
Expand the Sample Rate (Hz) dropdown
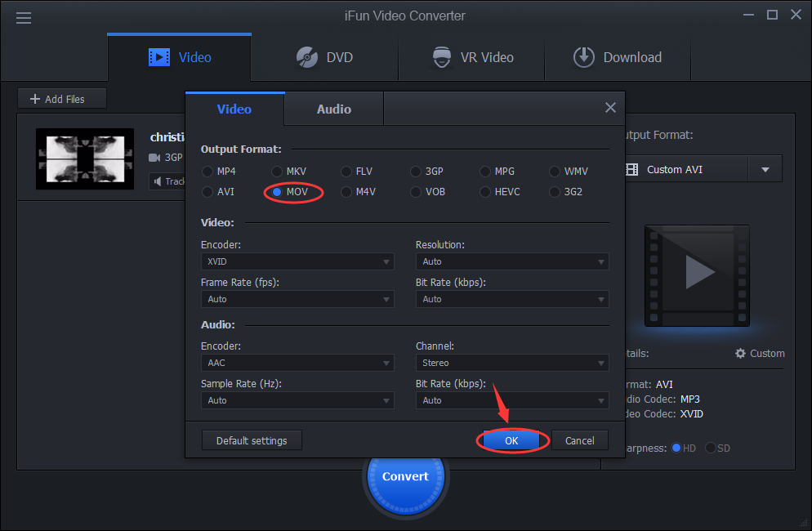tap(297, 400)
